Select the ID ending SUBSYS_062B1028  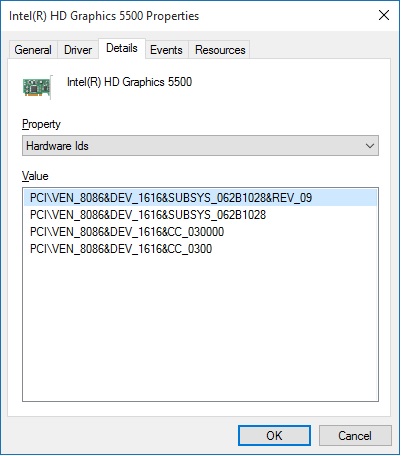point(148,215)
